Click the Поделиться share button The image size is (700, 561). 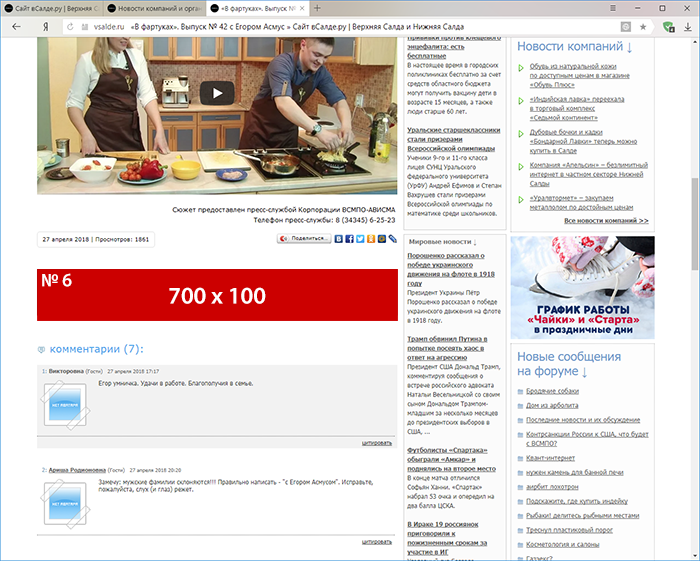pos(304,239)
